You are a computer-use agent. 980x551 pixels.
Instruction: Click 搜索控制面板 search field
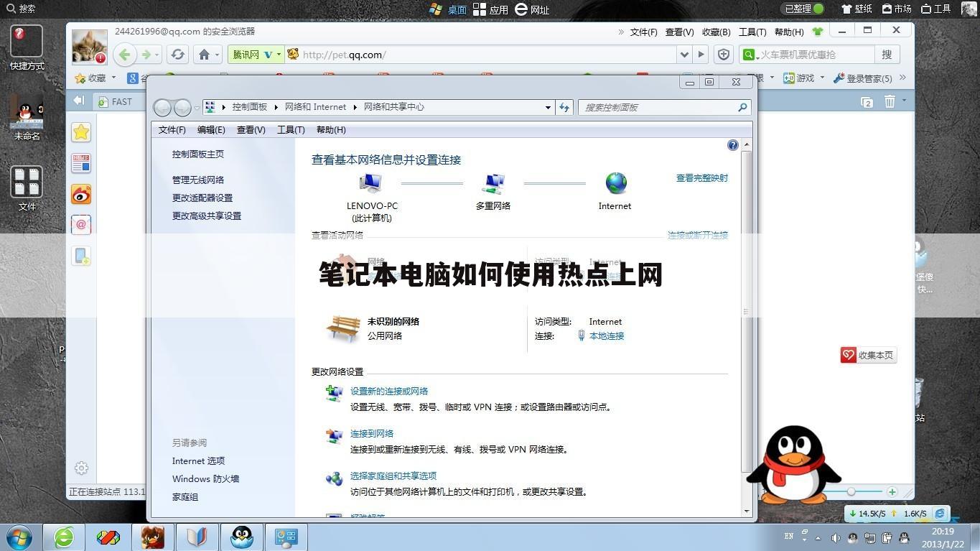tap(665, 107)
